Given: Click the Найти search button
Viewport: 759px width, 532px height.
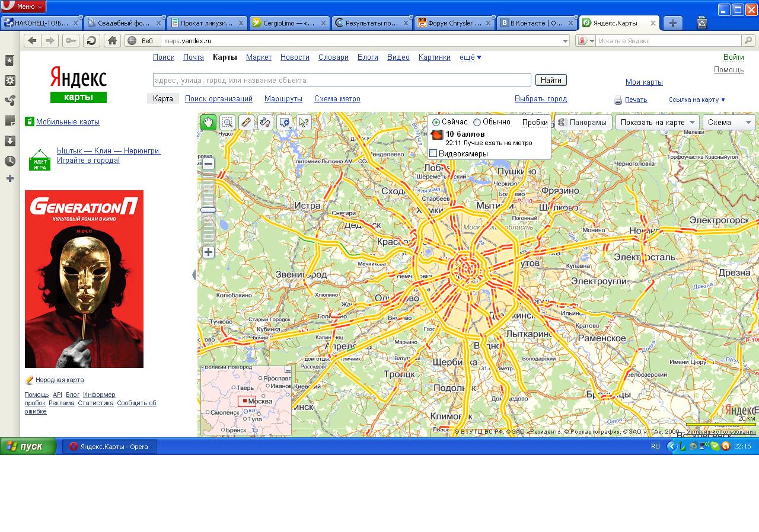Looking at the screenshot, I should (x=551, y=80).
